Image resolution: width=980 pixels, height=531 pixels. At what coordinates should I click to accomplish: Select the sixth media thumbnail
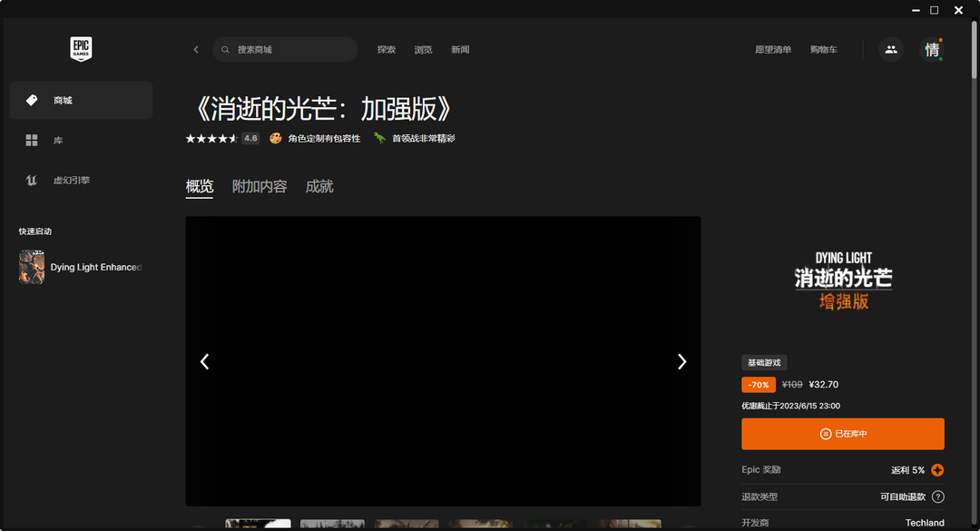click(x=629, y=524)
